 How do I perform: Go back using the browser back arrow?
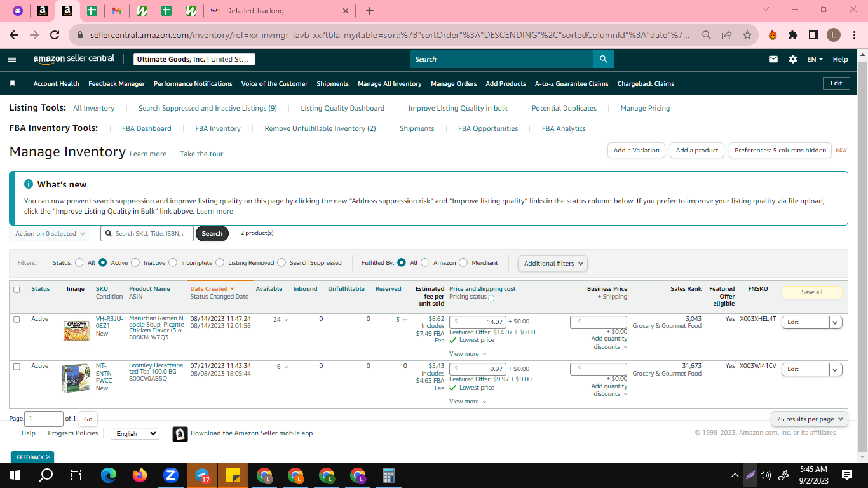pyautogui.click(x=14, y=36)
